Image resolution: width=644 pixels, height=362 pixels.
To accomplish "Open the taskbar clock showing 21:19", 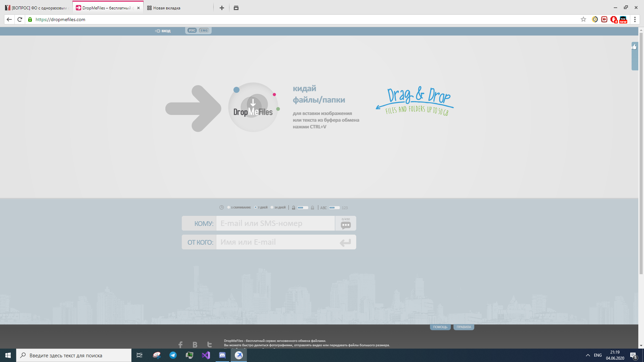I will (x=615, y=355).
